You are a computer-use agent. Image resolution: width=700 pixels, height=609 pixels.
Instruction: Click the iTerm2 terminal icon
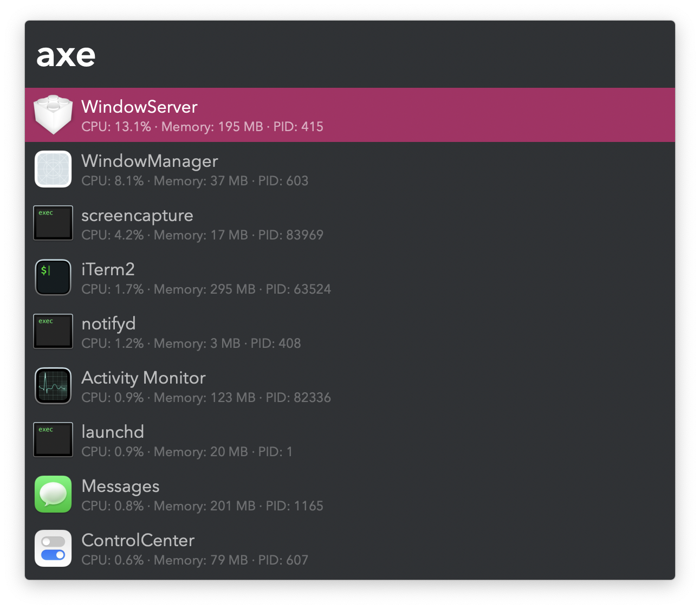point(53,277)
